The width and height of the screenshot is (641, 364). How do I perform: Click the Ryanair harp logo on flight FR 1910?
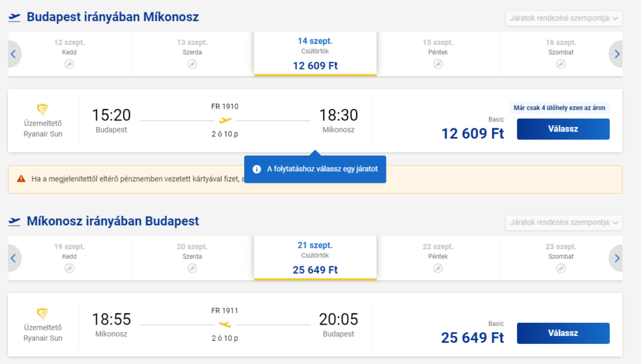43,109
